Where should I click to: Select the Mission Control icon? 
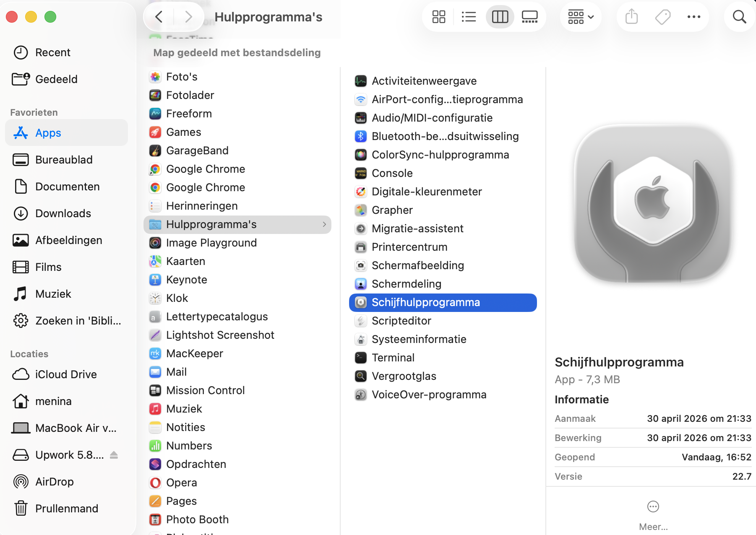[x=155, y=390]
